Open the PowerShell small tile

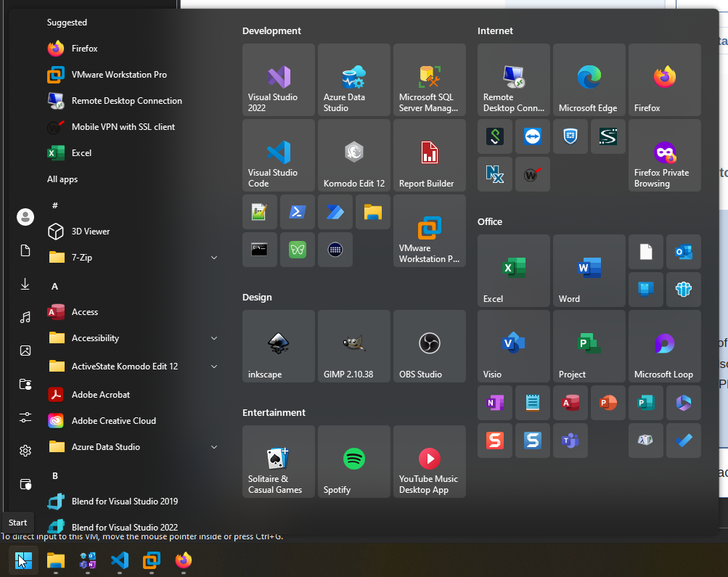tap(297, 212)
